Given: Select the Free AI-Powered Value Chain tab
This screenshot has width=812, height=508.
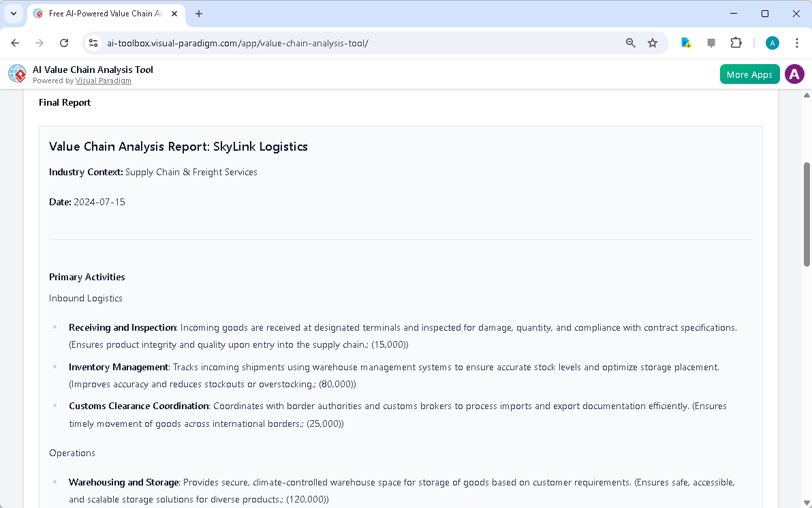Looking at the screenshot, I should tap(102, 13).
